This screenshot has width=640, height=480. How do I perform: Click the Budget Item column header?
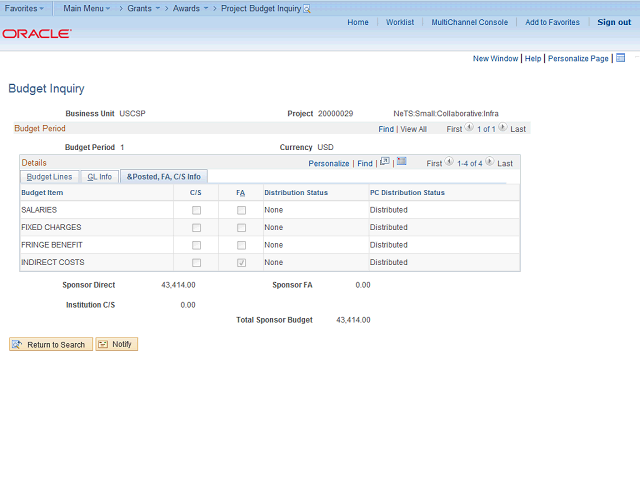(x=42, y=192)
